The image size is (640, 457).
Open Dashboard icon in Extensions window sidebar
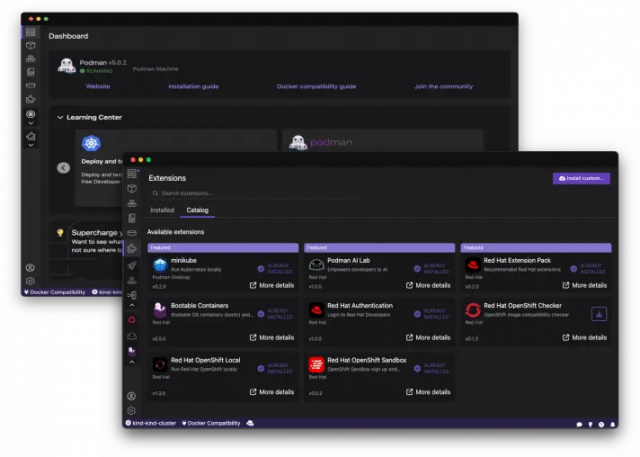(132, 174)
